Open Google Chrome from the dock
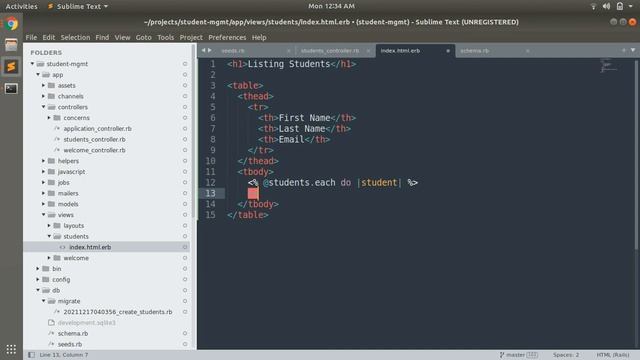 [11, 24]
